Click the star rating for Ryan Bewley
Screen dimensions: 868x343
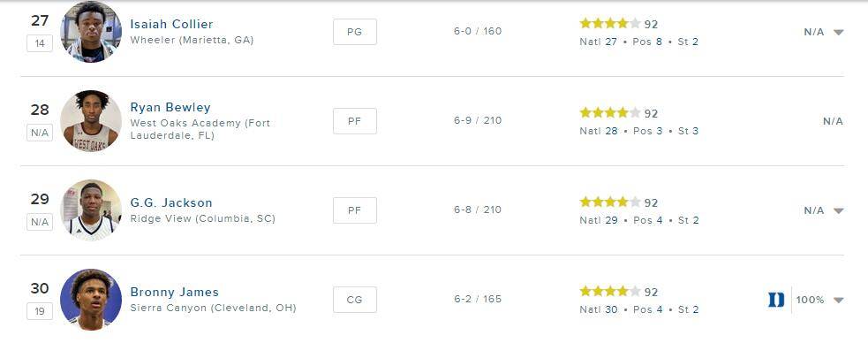(610, 112)
